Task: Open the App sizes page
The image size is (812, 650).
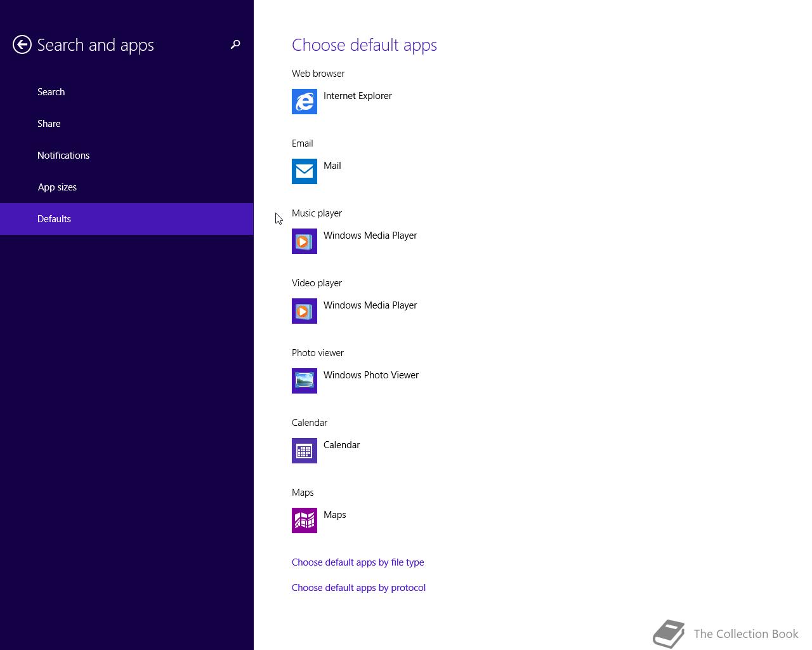Action: [127, 187]
